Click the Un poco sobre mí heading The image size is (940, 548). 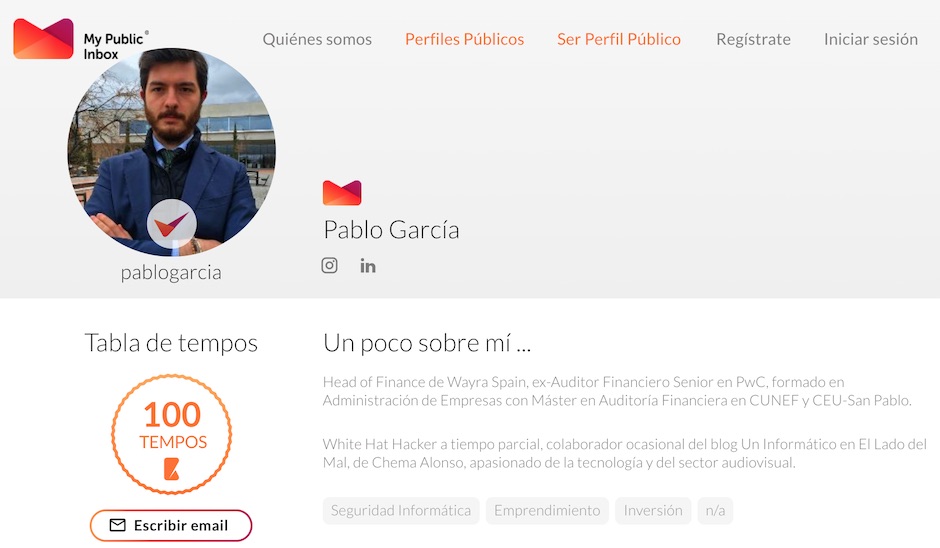click(x=427, y=343)
